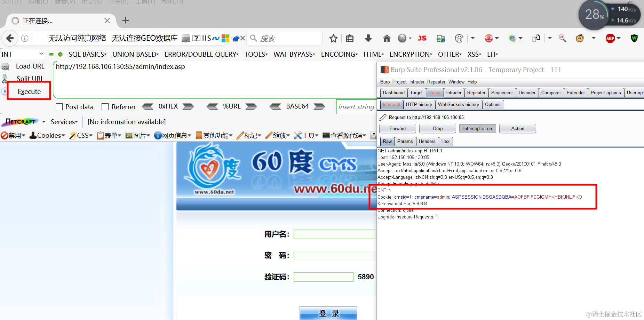This screenshot has height=320, width=644.
Task: Click the Load URL printer-like icon
Action: click(x=5, y=66)
